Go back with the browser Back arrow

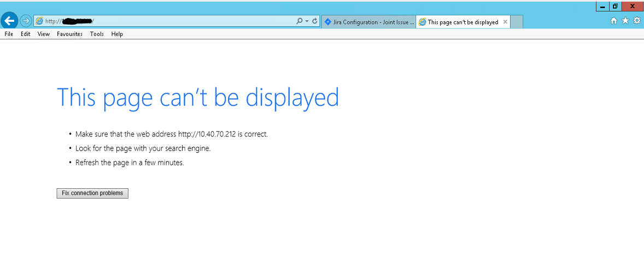click(9, 21)
